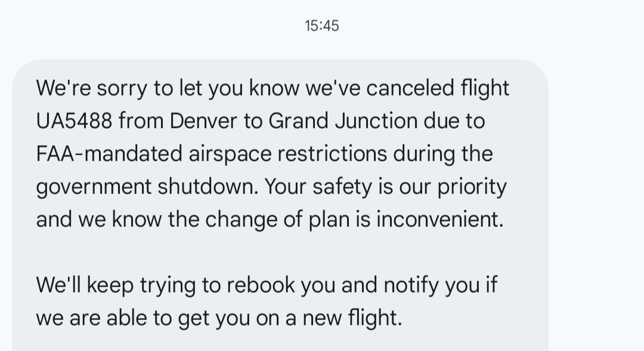
Task: Click the word inconvenient
Action: click(x=439, y=220)
